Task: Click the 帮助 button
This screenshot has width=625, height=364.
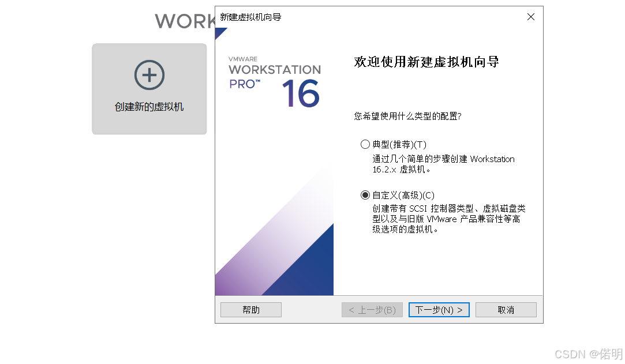Action: (250, 310)
